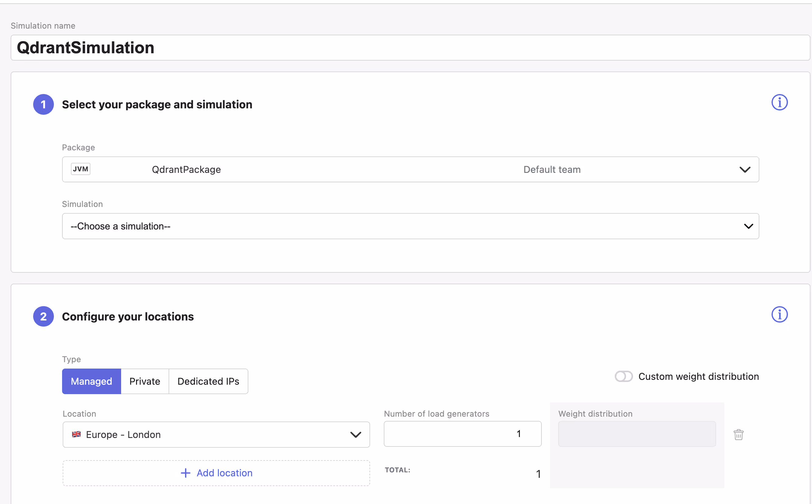Open the Package dropdown showing QdrantPackage
The width and height of the screenshot is (812, 504).
pyautogui.click(x=410, y=169)
